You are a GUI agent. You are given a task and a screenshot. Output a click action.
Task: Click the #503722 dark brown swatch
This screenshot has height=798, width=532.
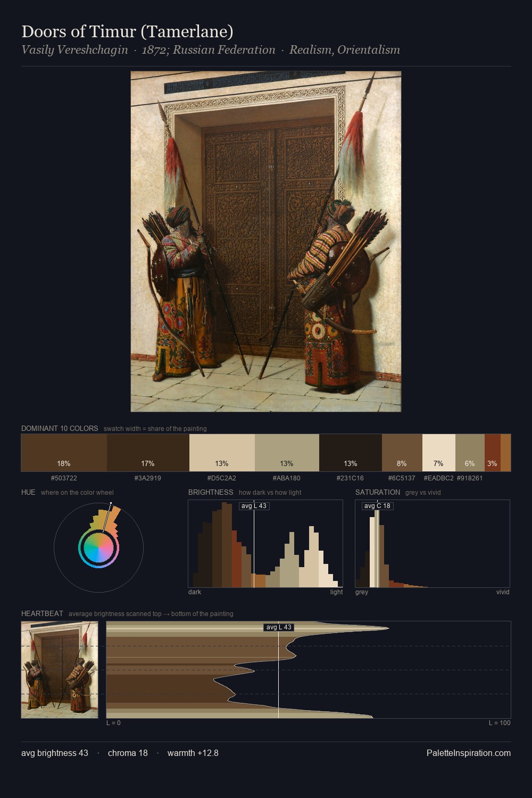click(64, 453)
